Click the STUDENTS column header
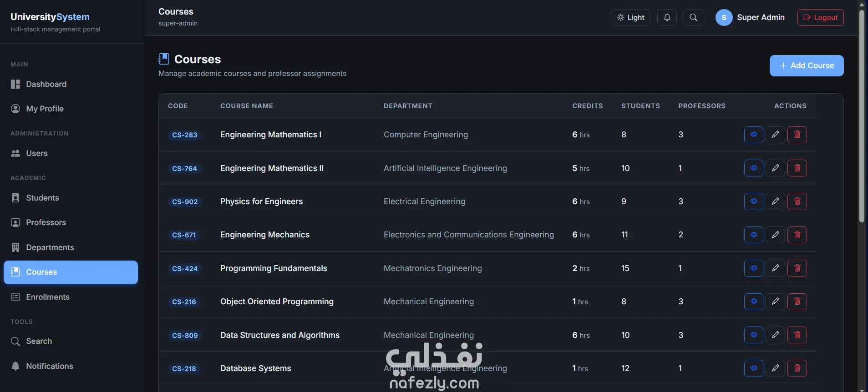The width and height of the screenshot is (868, 392). 640,106
